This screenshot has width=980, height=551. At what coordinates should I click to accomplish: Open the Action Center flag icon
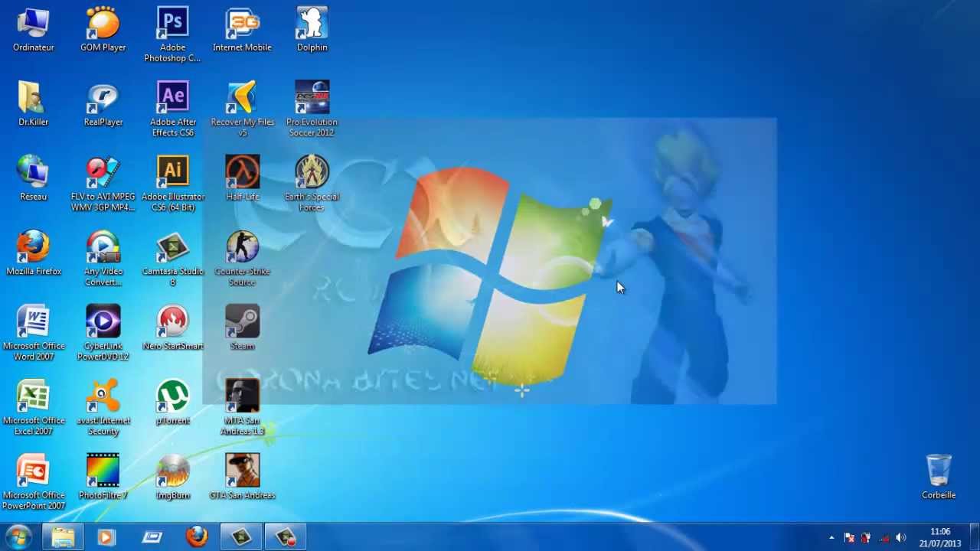click(x=849, y=538)
